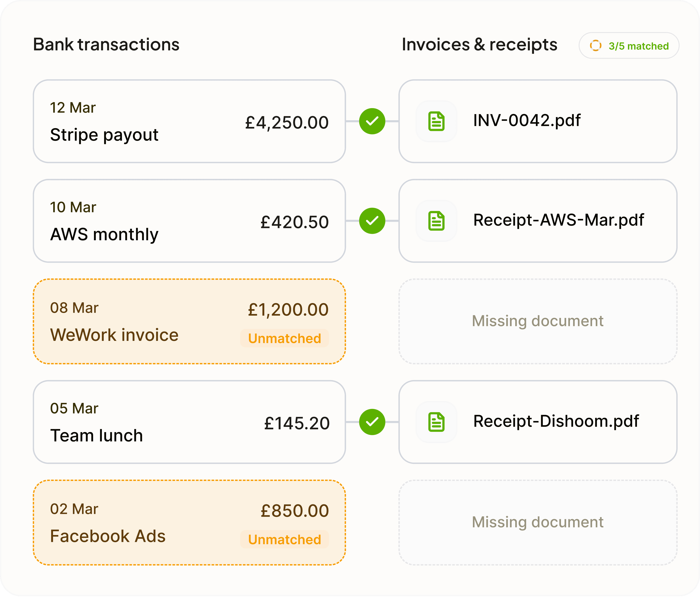700x597 pixels.
Task: Click the Missing document slot beside Facebook Ads
Action: 538,523
